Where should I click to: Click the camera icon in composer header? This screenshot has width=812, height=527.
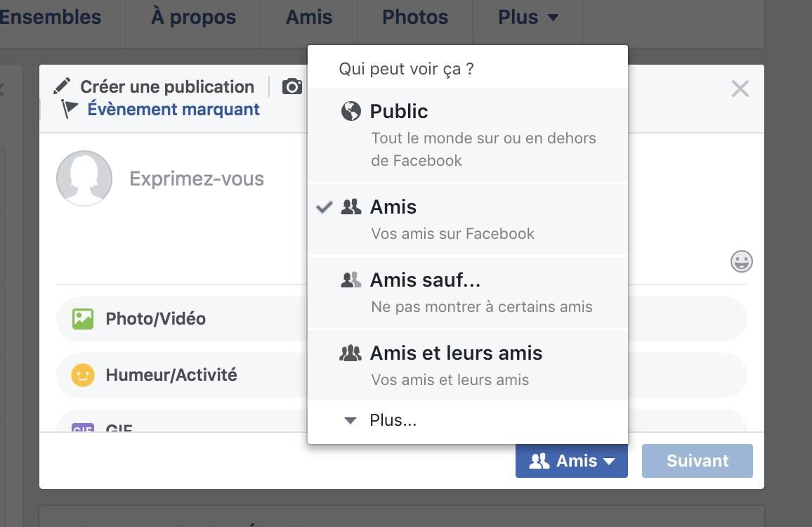(x=292, y=86)
